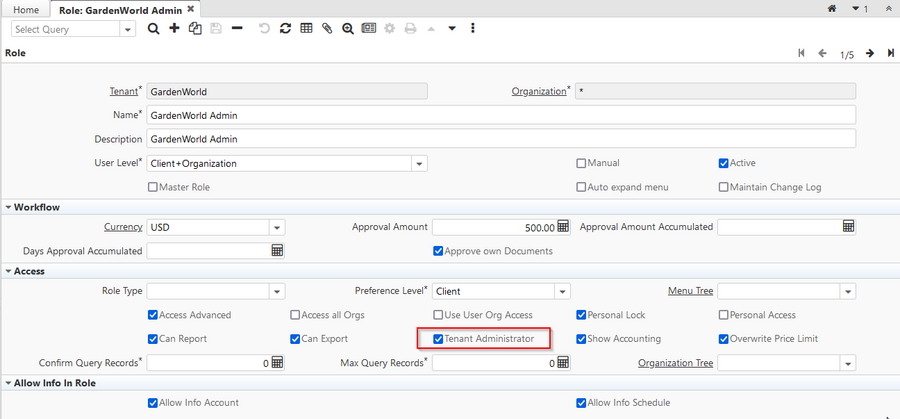Viewport: 900px width, 419px height.
Task: Uncheck the Tenant Administrator checkbox
Action: [438, 339]
